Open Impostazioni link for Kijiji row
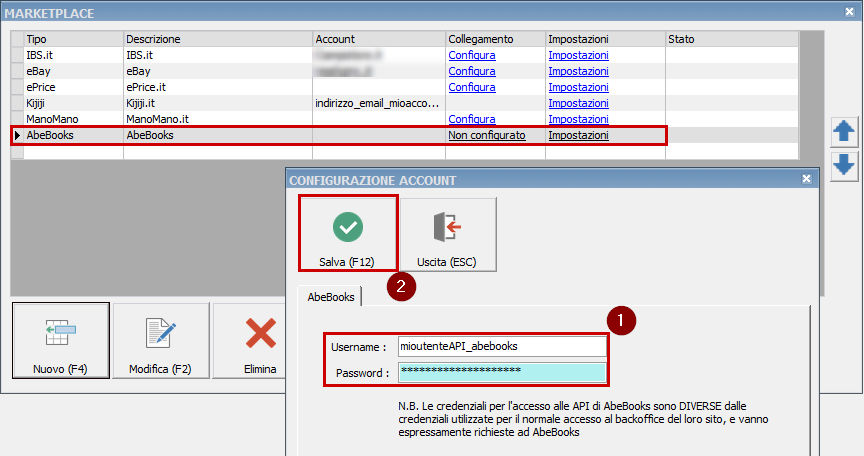 tap(579, 103)
